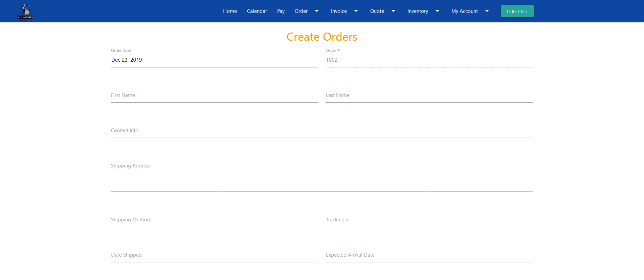
Task: Click the LOG OUT button
Action: tap(517, 11)
